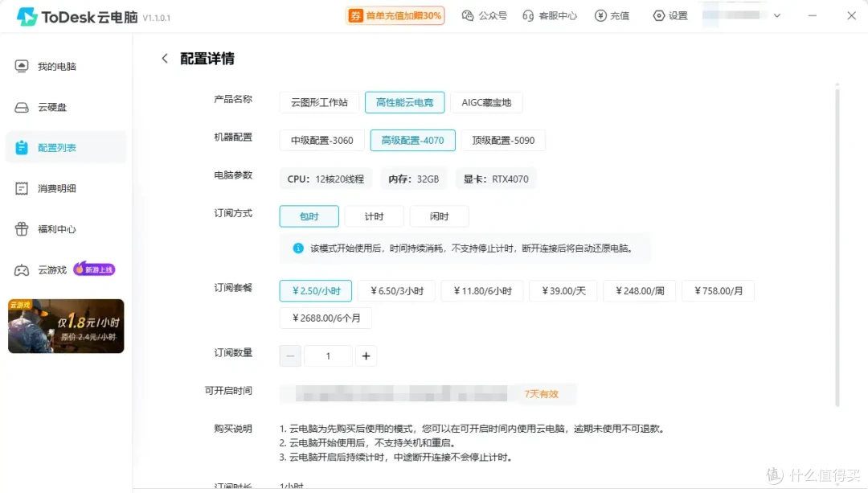Image resolution: width=868 pixels, height=493 pixels.
Task: Select product 云图形工作站
Action: tap(319, 102)
